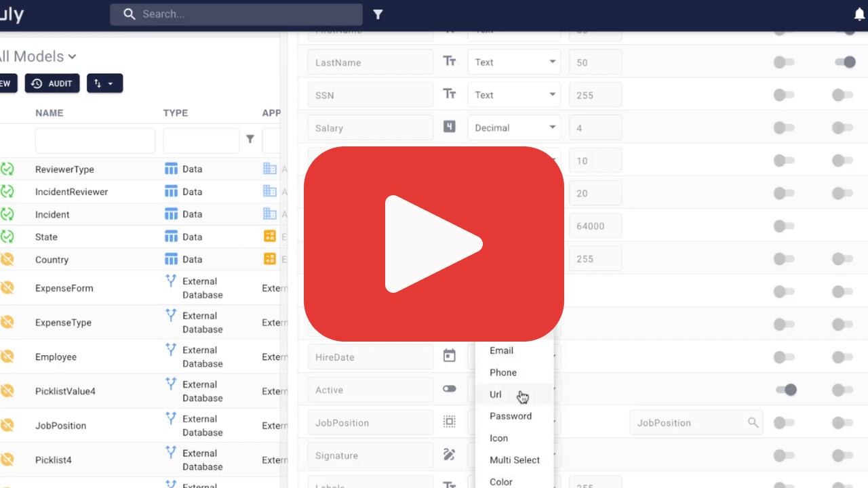Click the text type icon for LastName
Screen dimensions: 868x488
450,62
